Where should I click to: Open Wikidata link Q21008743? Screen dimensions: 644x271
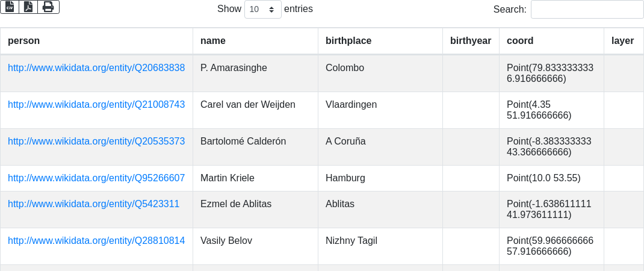96,104
